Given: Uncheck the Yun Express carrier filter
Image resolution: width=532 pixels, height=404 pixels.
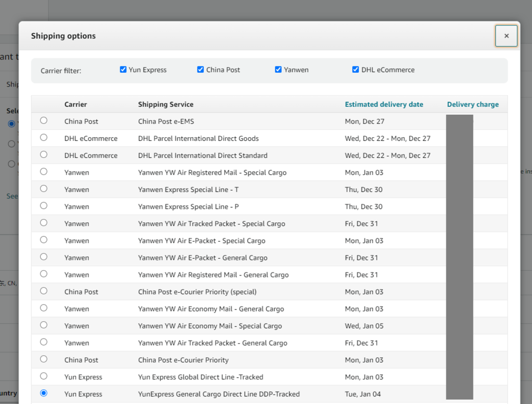Looking at the screenshot, I should [123, 69].
